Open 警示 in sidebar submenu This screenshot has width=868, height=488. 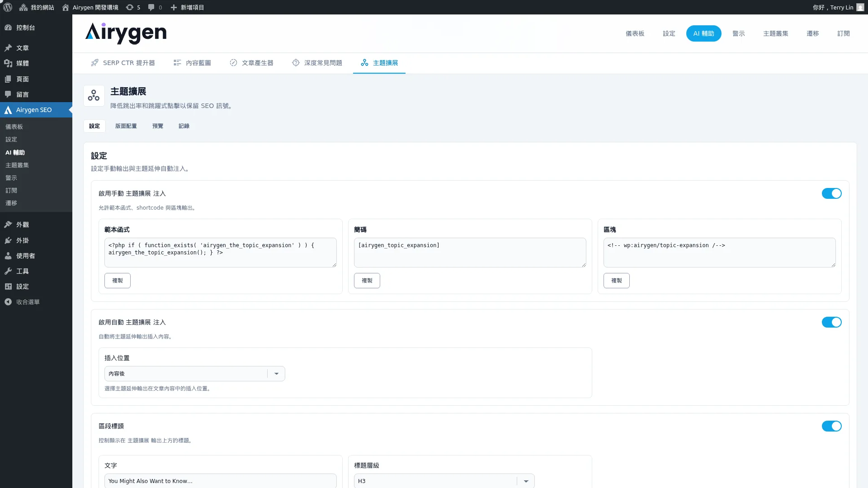coord(11,178)
